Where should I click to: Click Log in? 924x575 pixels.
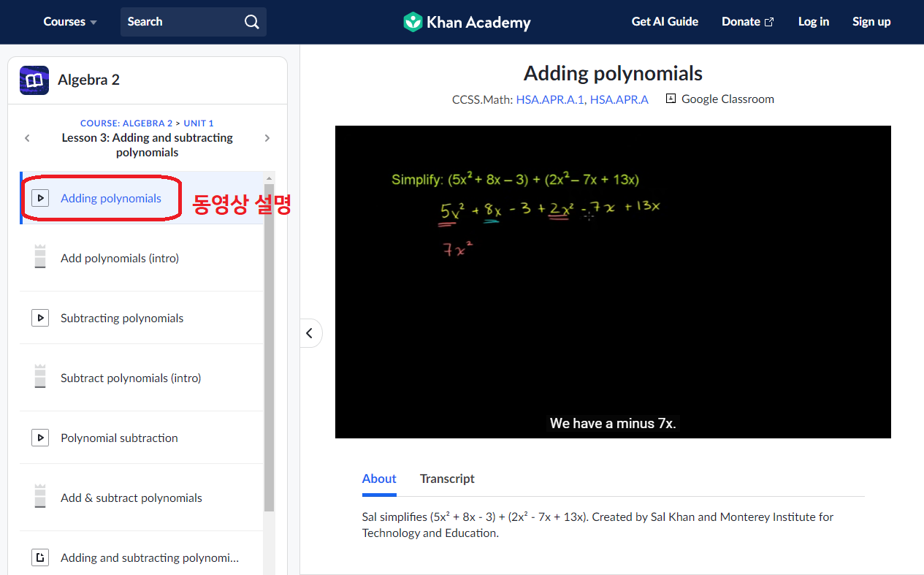pos(814,22)
